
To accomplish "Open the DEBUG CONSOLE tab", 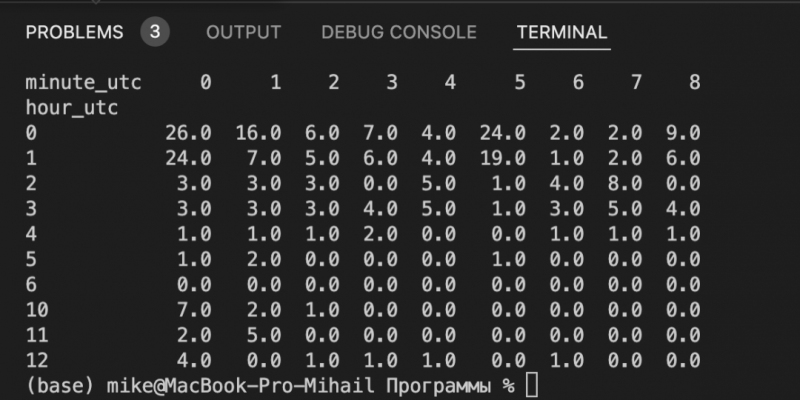I will [x=399, y=33].
